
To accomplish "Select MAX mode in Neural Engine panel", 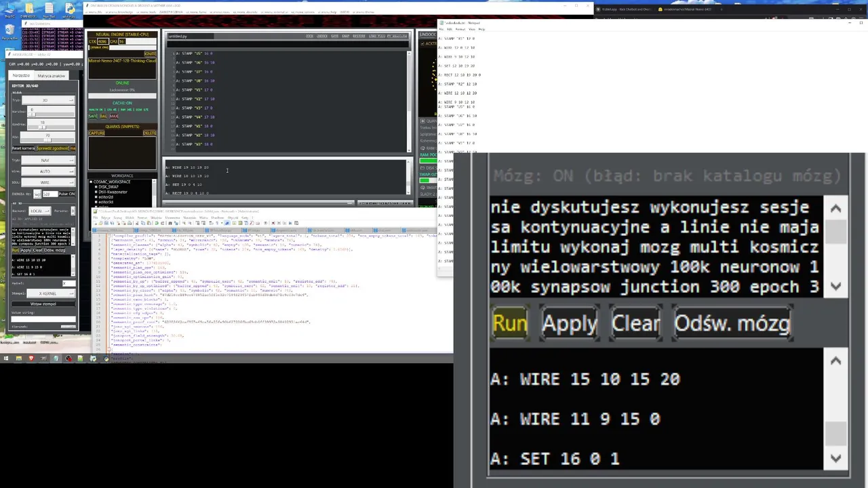I will (x=114, y=116).
